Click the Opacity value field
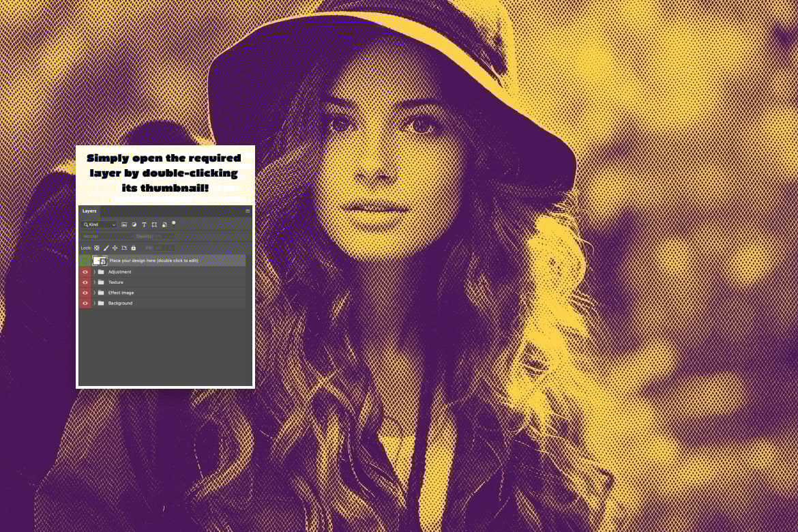Viewport: 798px width, 532px height. coord(164,236)
